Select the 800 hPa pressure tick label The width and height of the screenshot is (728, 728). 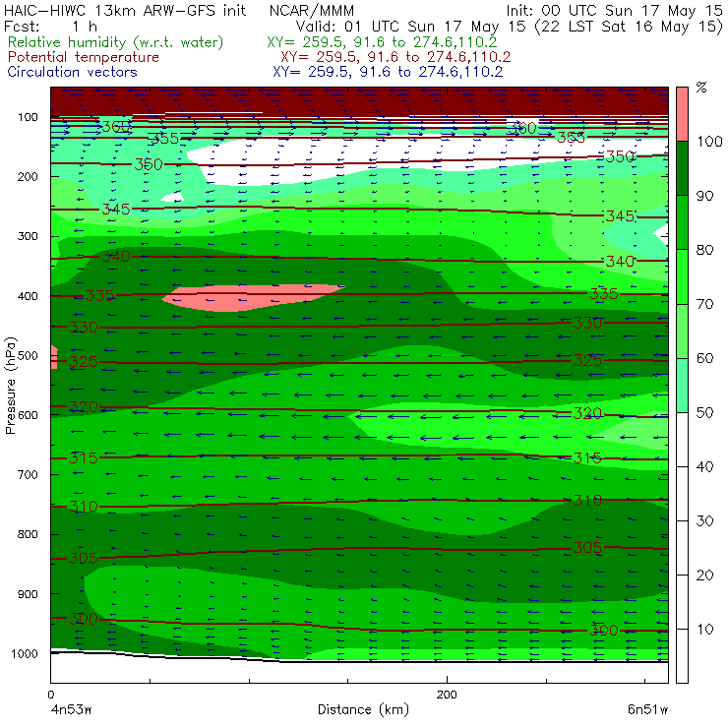(x=28, y=534)
